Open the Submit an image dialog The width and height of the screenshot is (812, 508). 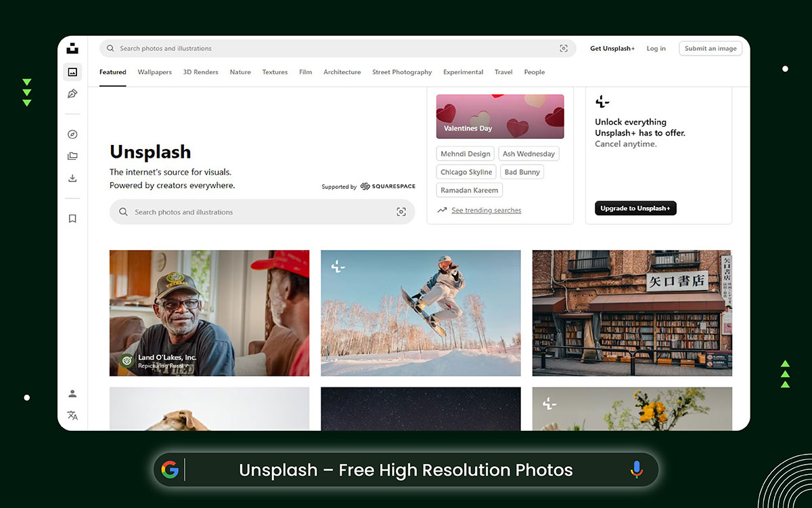(x=710, y=48)
